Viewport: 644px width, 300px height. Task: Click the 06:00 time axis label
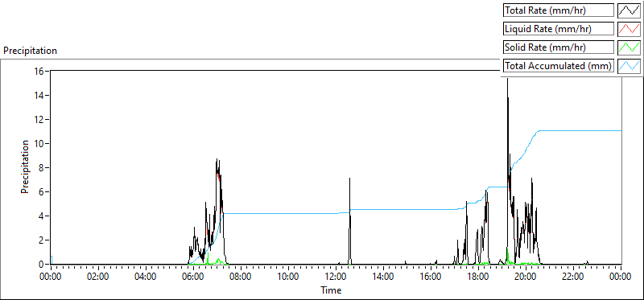tap(193, 277)
